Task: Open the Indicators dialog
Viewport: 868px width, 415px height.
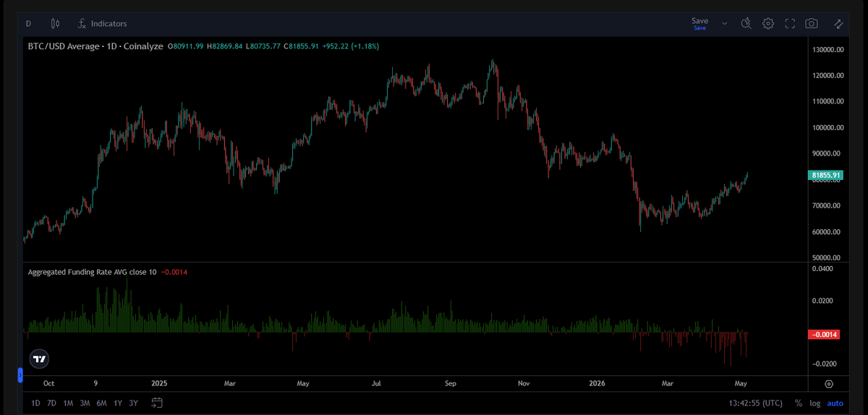Action: pyautogui.click(x=102, y=23)
